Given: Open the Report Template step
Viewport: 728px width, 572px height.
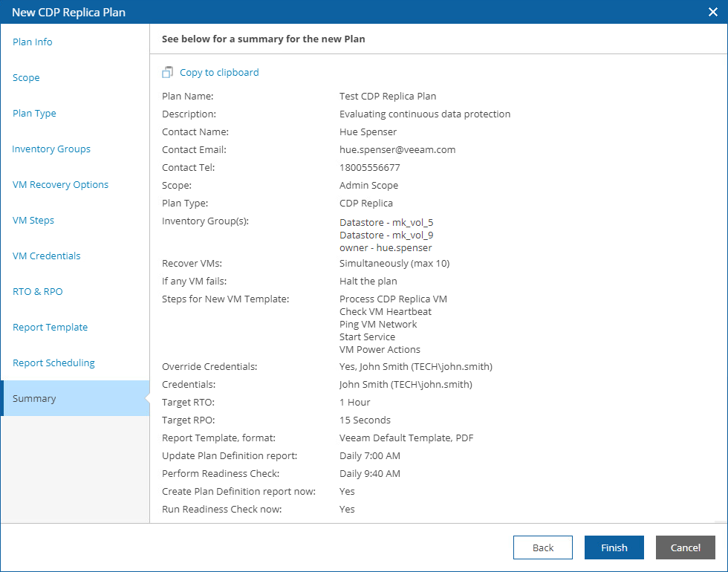Looking at the screenshot, I should coord(50,328).
